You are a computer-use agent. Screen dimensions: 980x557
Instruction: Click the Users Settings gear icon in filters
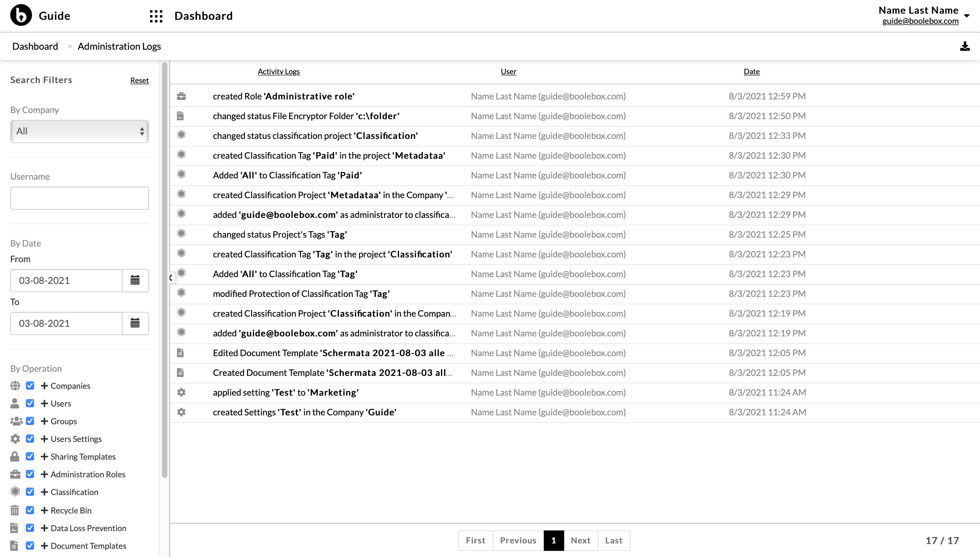(x=15, y=439)
